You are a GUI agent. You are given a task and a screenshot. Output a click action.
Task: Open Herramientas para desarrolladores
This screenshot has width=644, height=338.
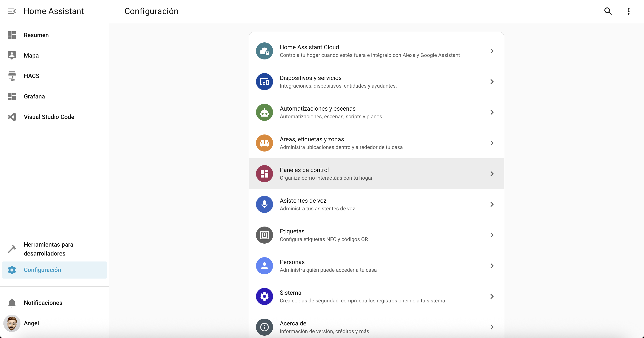coord(49,249)
